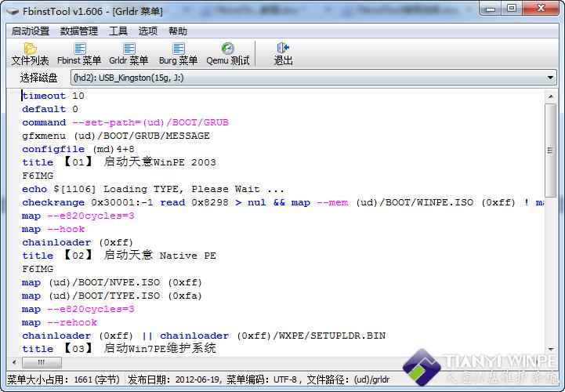Minimize the FbinstTool window
The width and height of the screenshot is (565, 392).
tap(491, 9)
